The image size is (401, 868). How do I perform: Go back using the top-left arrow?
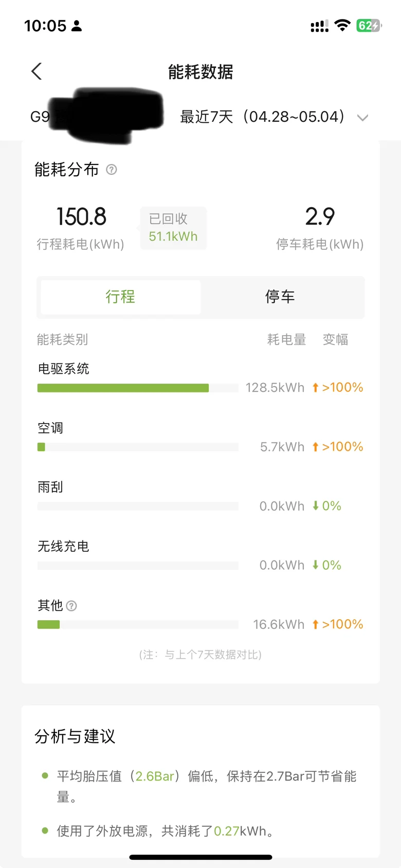click(37, 71)
